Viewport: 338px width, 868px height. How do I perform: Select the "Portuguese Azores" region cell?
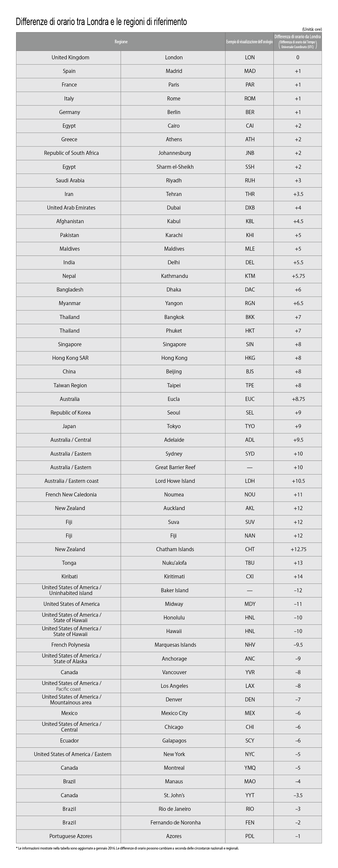[x=71, y=836]
